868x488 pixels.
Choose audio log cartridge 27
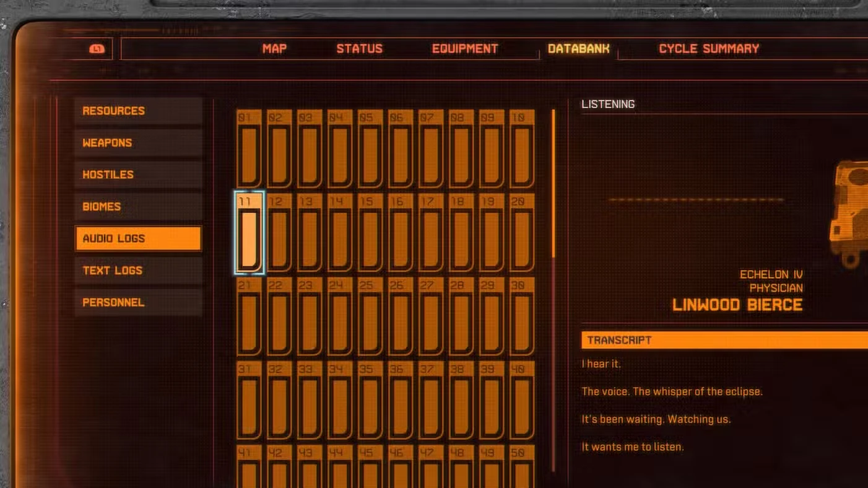pos(431,316)
